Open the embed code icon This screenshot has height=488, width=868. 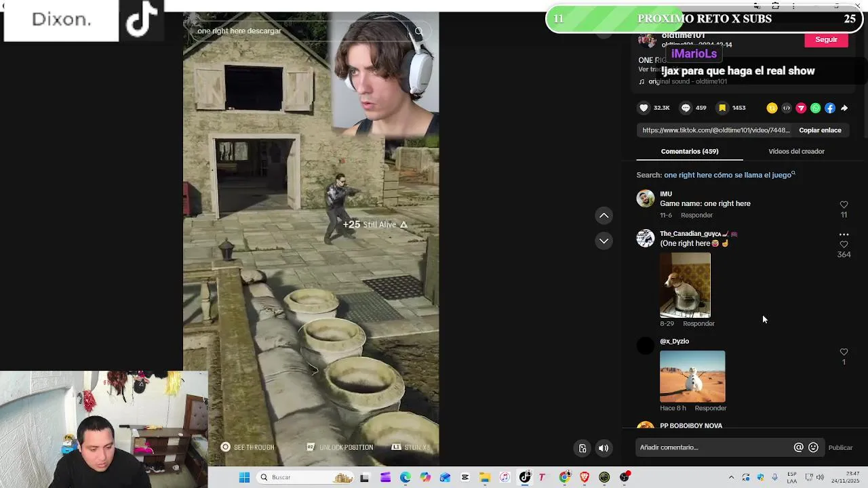click(x=787, y=108)
